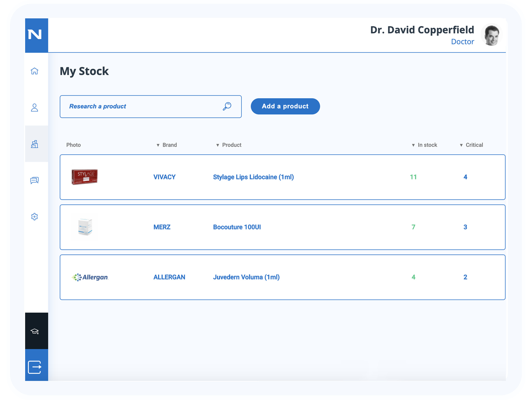The width and height of the screenshot is (532, 400).
Task: Click in-stock value 4 for Juvedern
Action: click(x=413, y=277)
